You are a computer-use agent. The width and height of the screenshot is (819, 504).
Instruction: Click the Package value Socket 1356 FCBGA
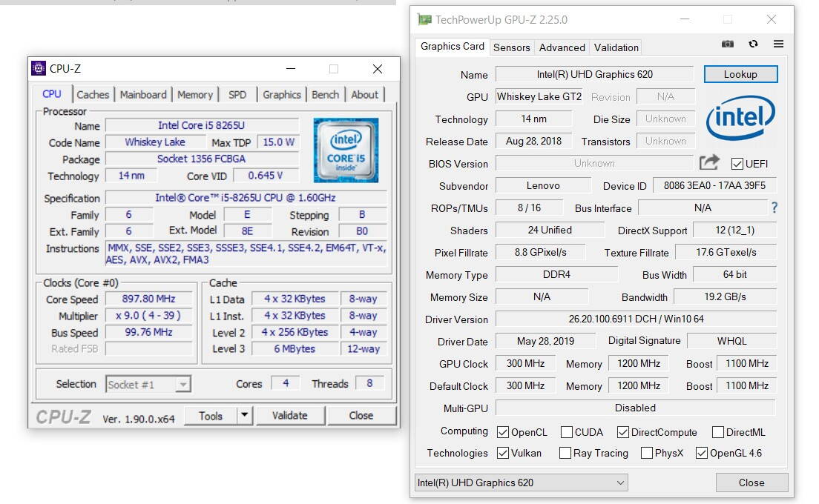pyautogui.click(x=202, y=159)
